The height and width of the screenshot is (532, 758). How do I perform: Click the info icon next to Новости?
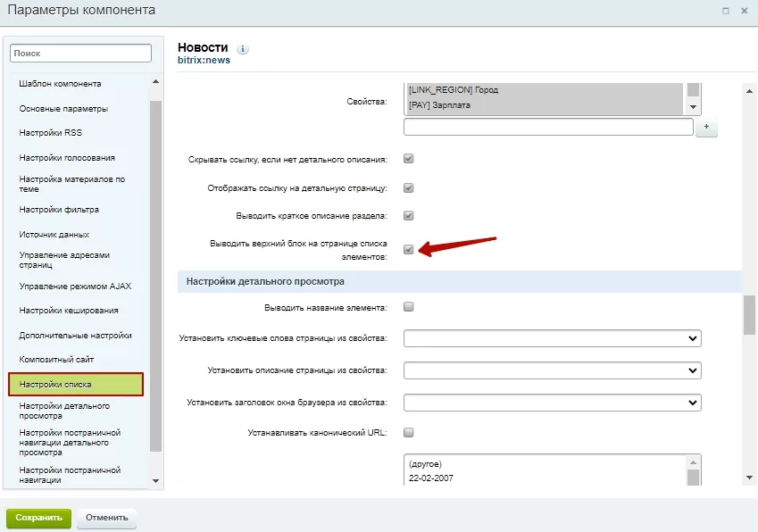pyautogui.click(x=243, y=49)
